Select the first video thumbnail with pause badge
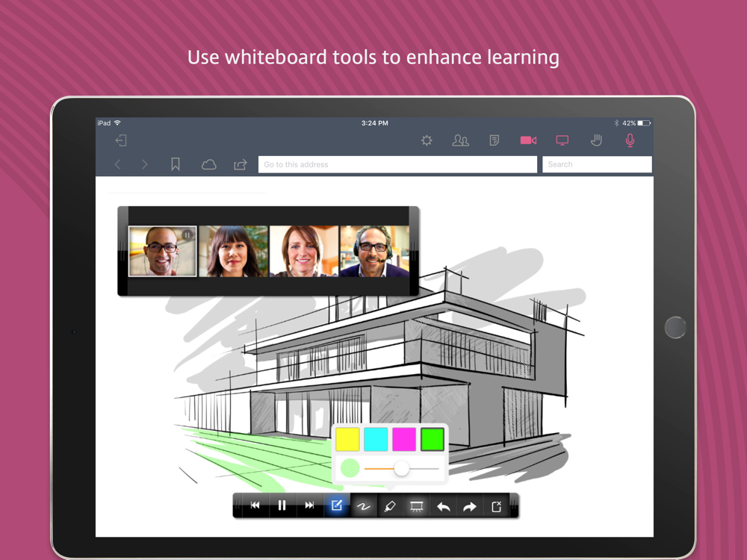Image resolution: width=747 pixels, height=560 pixels. click(x=162, y=251)
